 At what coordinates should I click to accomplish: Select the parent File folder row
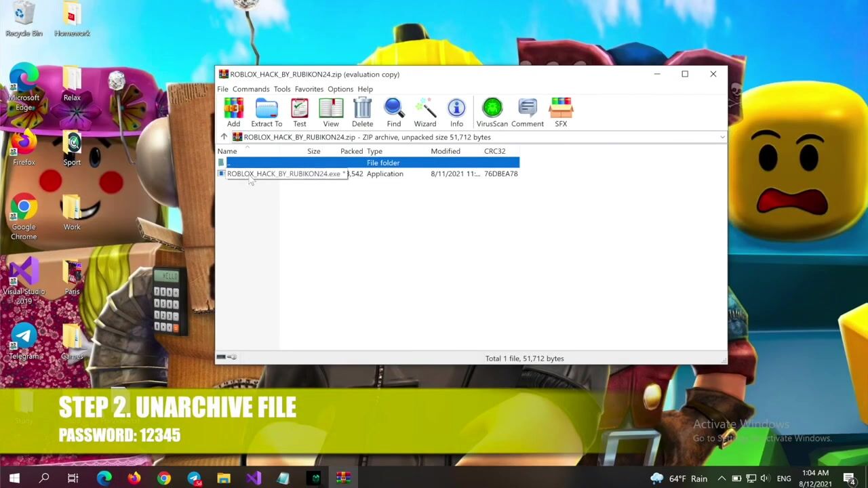368,163
